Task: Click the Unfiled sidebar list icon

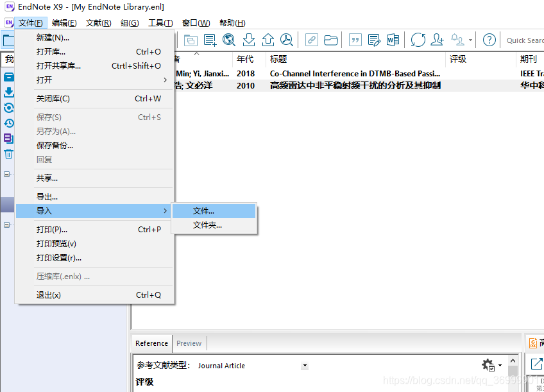Action: [9, 139]
